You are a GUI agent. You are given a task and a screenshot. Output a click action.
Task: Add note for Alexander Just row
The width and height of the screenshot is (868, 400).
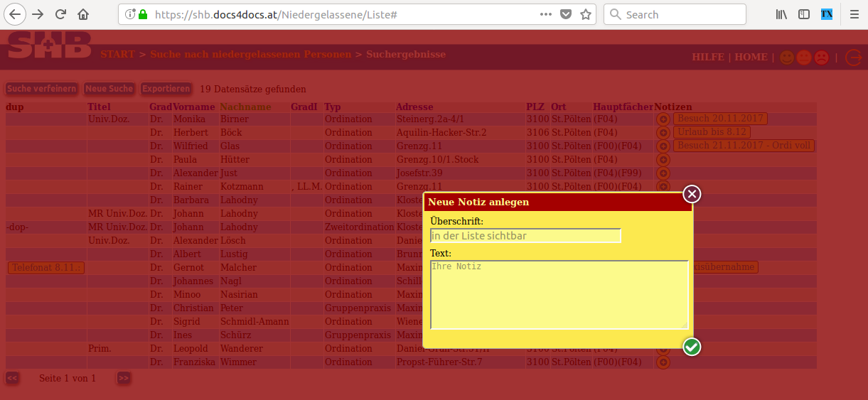click(x=663, y=173)
